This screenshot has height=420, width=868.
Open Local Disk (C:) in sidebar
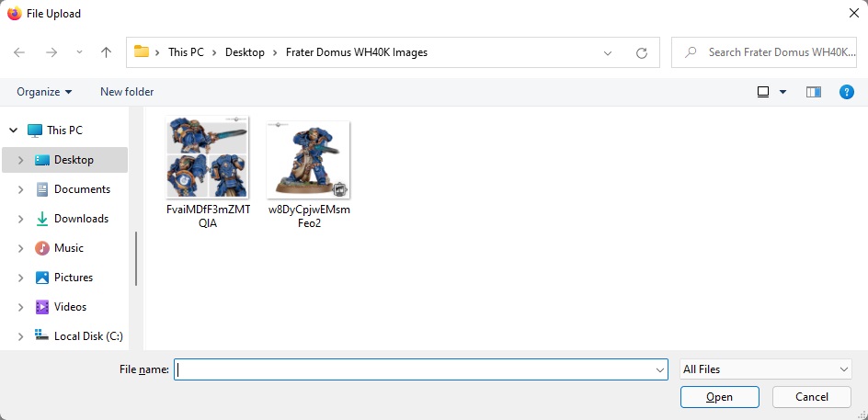coord(87,336)
